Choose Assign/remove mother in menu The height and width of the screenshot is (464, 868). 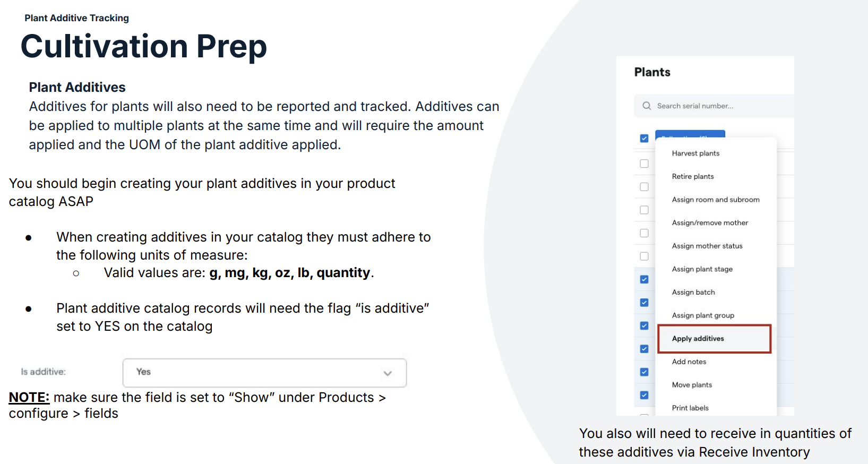click(710, 223)
